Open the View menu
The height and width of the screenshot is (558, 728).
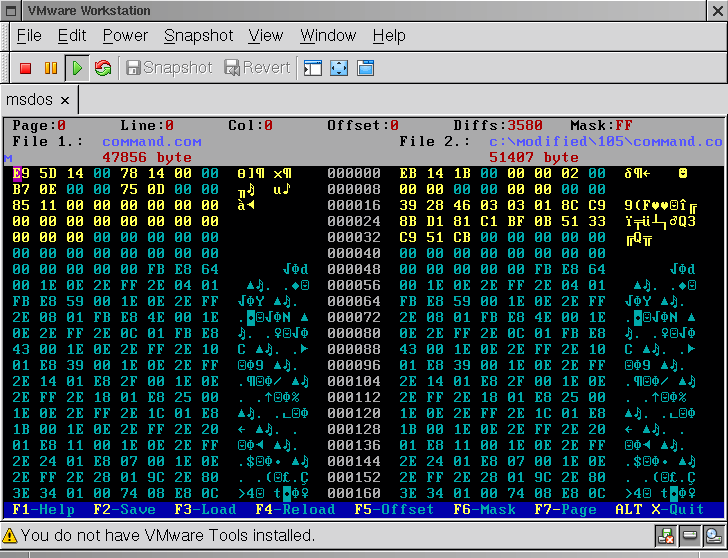click(x=266, y=36)
